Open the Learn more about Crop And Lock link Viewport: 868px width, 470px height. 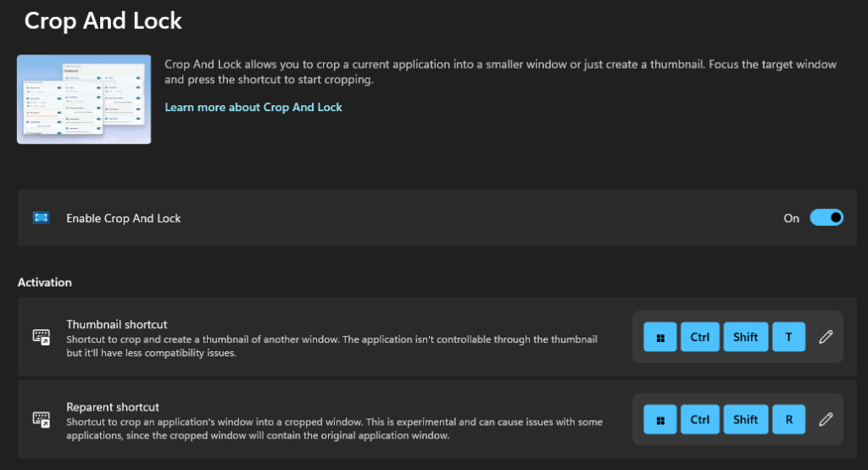click(253, 108)
